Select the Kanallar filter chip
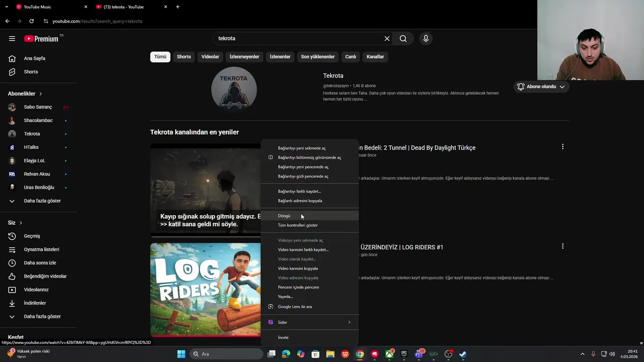 tap(375, 57)
